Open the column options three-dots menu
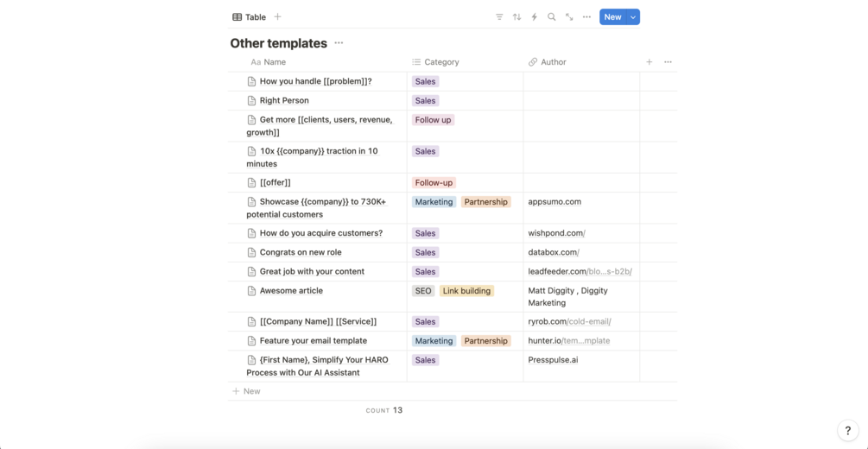This screenshot has width=868, height=449. click(x=668, y=62)
